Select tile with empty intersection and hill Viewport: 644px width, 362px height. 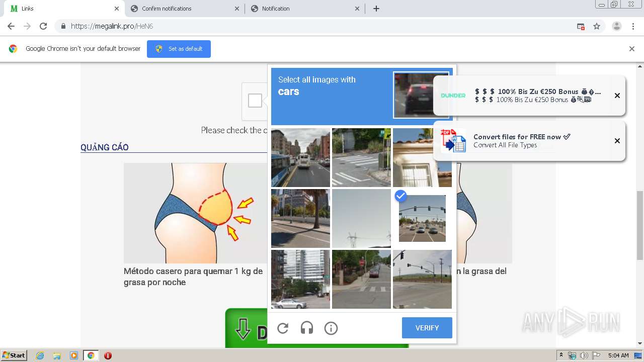point(422,279)
